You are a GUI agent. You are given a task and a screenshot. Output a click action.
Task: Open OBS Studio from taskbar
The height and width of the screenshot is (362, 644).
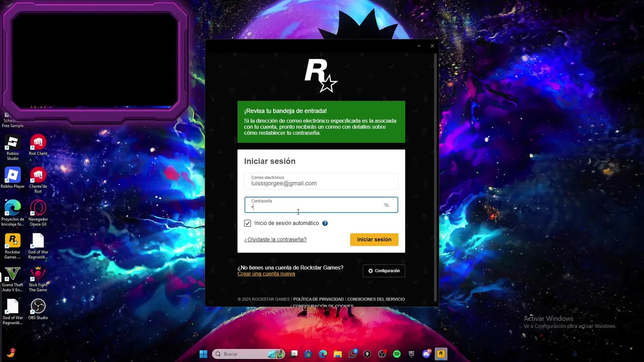click(382, 354)
